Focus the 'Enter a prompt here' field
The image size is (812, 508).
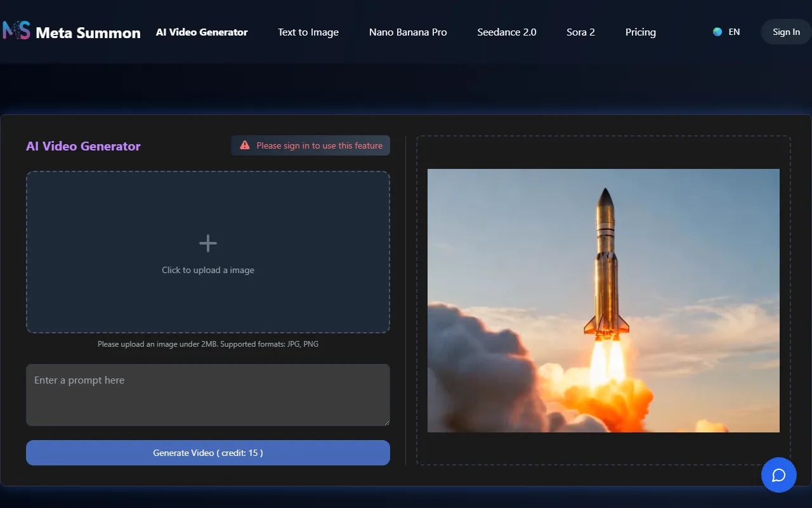pyautogui.click(x=207, y=394)
